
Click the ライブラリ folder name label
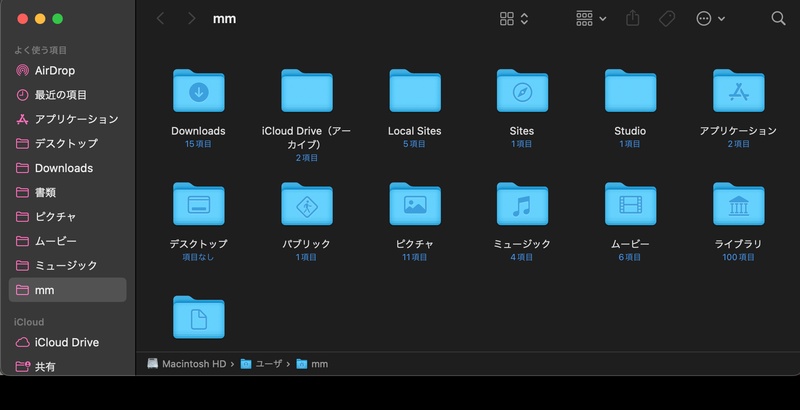point(738,244)
